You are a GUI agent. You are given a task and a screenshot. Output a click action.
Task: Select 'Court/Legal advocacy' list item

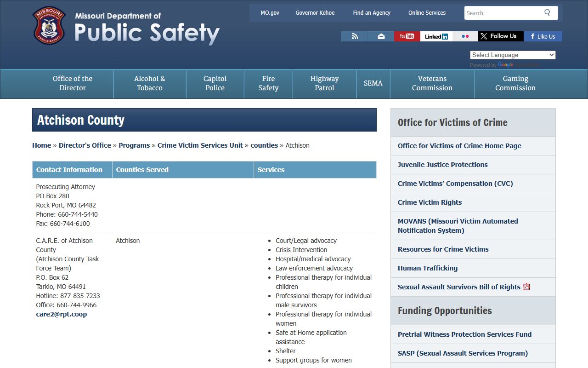point(306,241)
